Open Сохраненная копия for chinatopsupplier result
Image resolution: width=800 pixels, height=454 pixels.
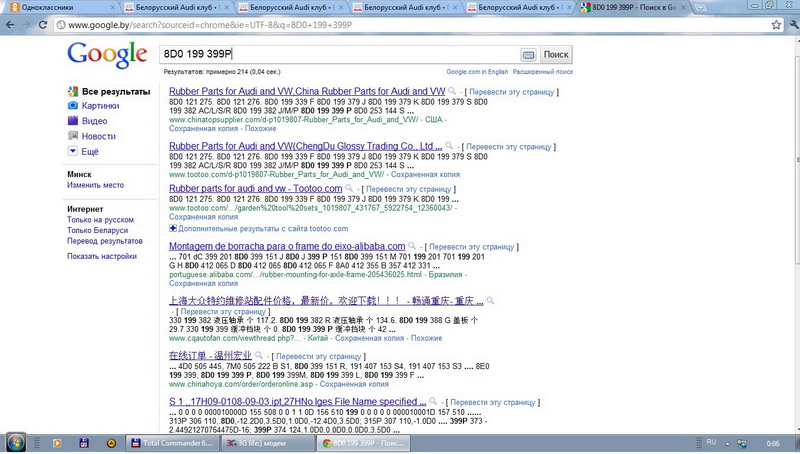pyautogui.click(x=204, y=129)
